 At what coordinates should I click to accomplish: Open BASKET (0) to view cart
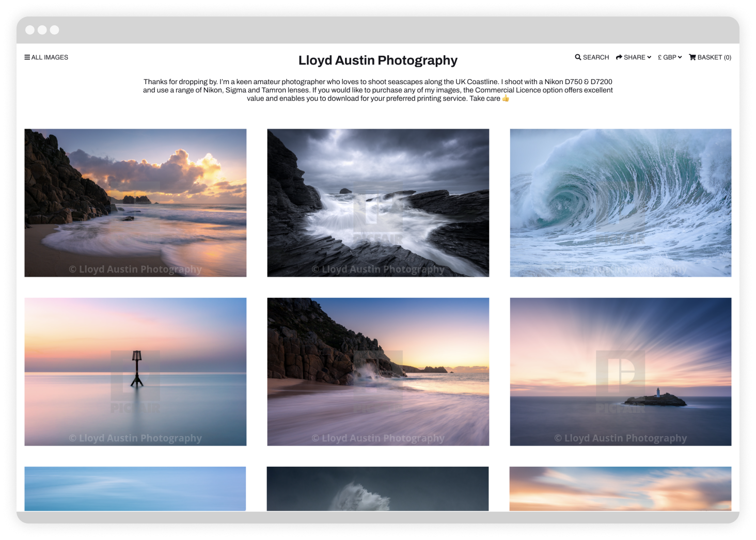pyautogui.click(x=714, y=57)
